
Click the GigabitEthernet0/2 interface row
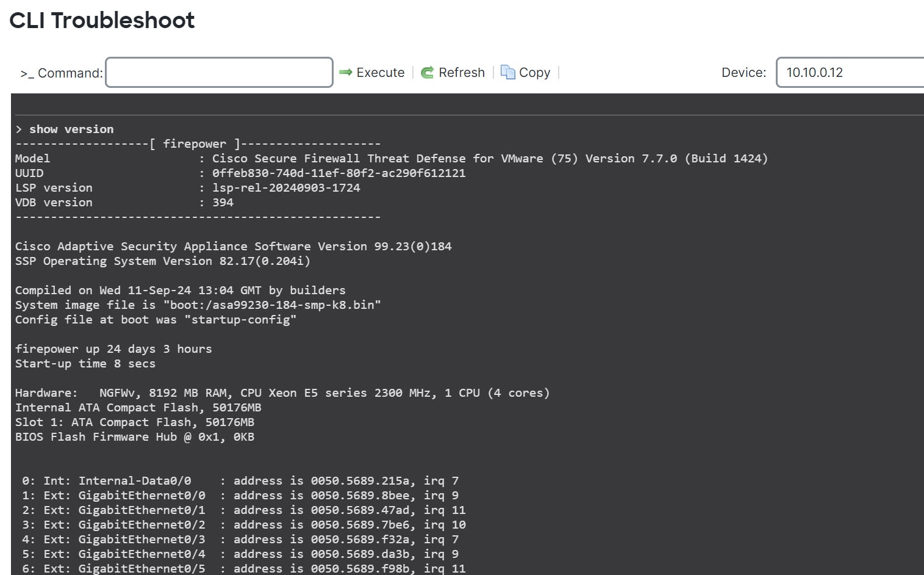[x=244, y=524]
